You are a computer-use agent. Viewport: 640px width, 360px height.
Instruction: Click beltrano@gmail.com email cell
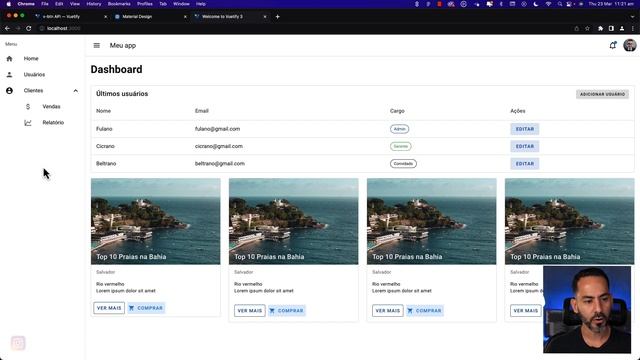[220, 164]
